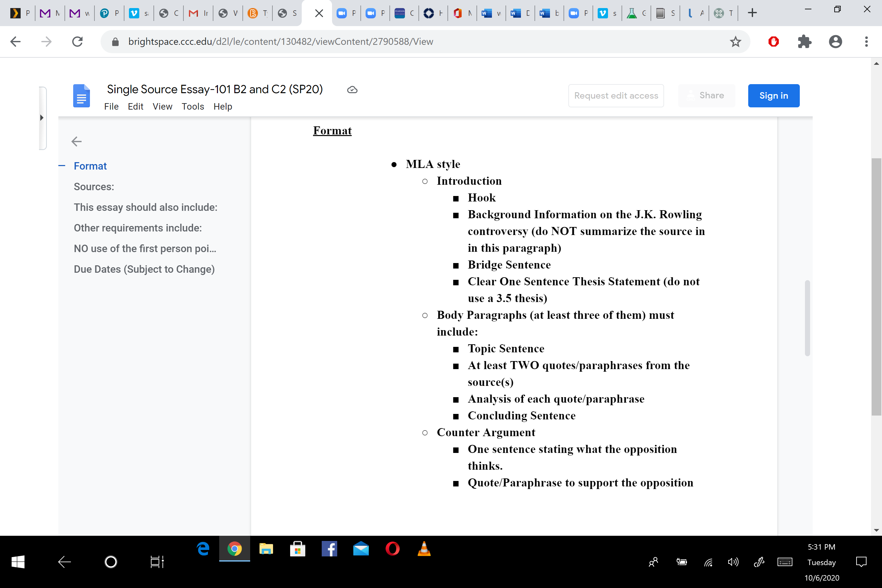Image resolution: width=882 pixels, height=588 pixels.
Task: Open Mail app from taskbar
Action: [x=361, y=549]
